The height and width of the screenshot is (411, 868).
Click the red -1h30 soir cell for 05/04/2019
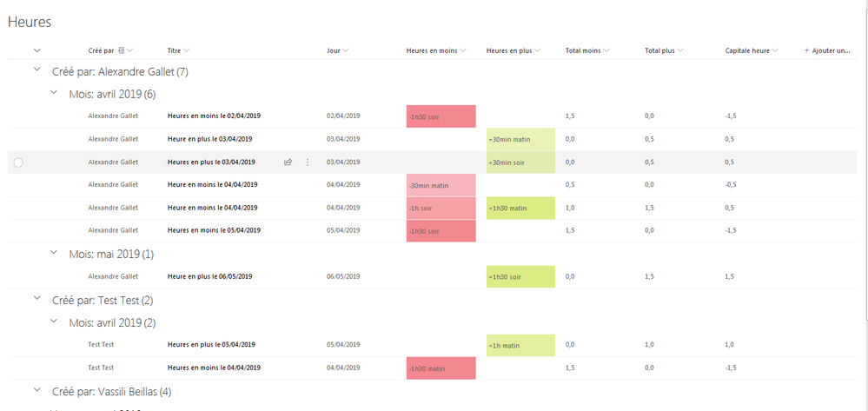click(441, 231)
